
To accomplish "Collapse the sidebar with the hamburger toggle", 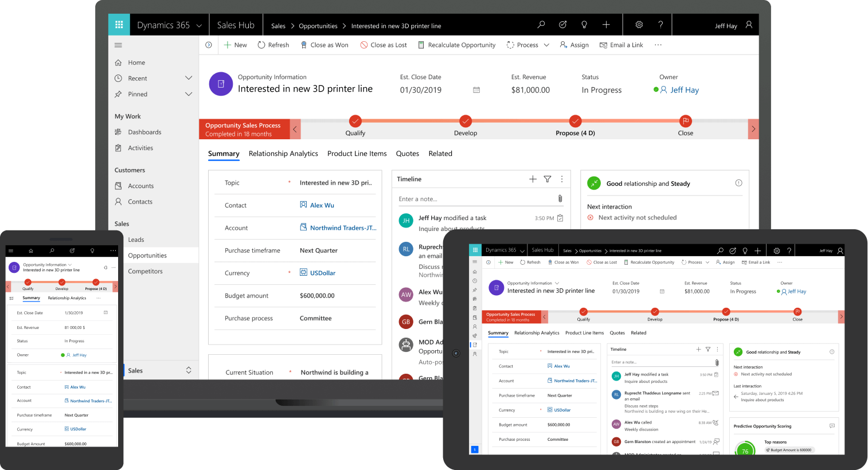I will [118, 45].
